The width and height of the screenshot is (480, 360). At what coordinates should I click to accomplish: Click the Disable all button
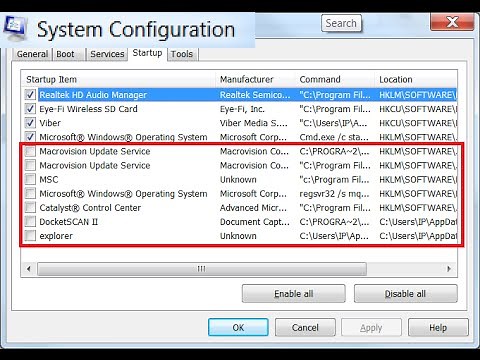pyautogui.click(x=405, y=294)
